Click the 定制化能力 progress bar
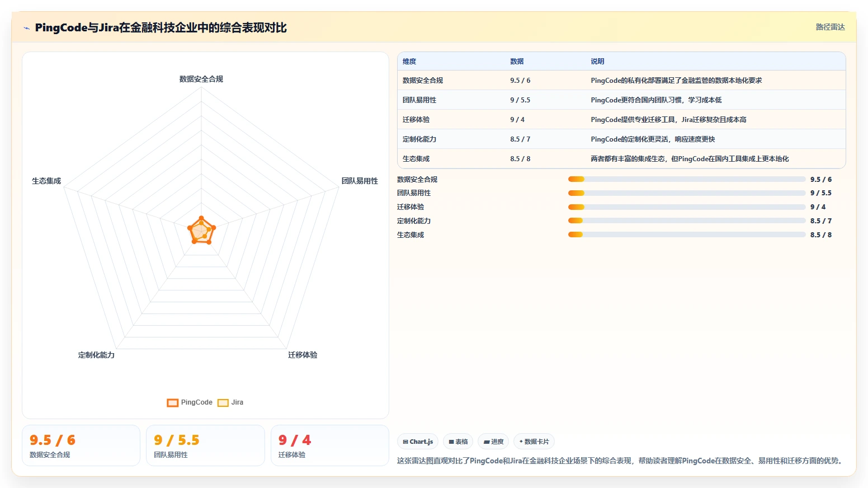The height and width of the screenshot is (488, 868). point(687,220)
